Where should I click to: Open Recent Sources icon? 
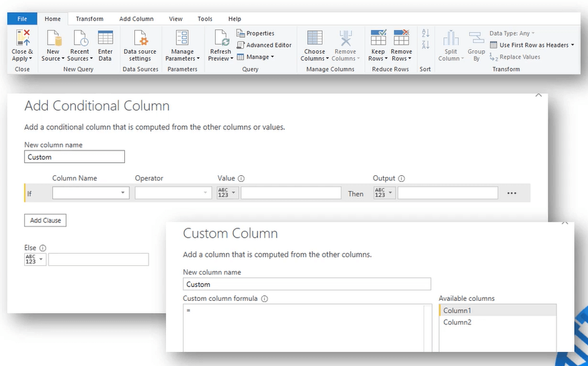pos(80,38)
